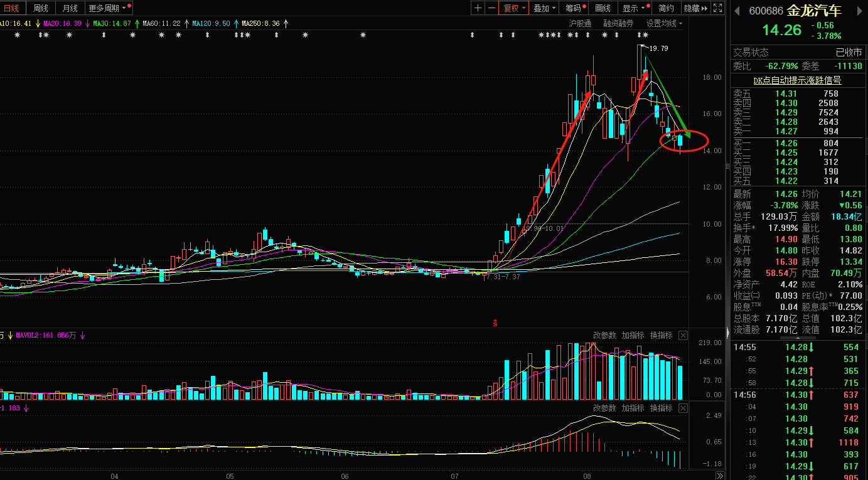Switch to 周线 weekly period tab
The width and height of the screenshot is (868, 480).
coord(41,8)
